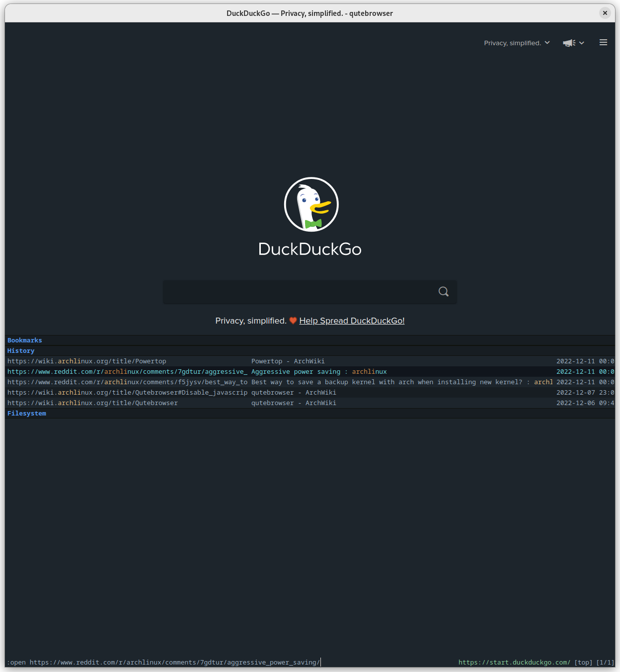Click the red heart icon
Viewport: 620px width, 672px height.
click(293, 321)
